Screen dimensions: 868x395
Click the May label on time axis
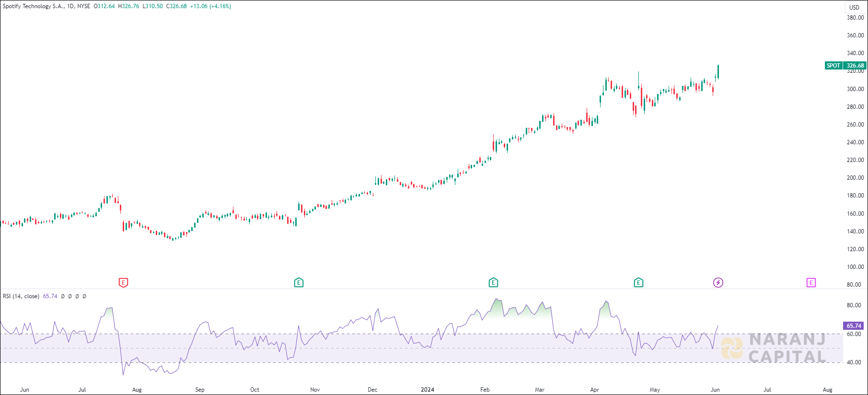[x=655, y=390]
